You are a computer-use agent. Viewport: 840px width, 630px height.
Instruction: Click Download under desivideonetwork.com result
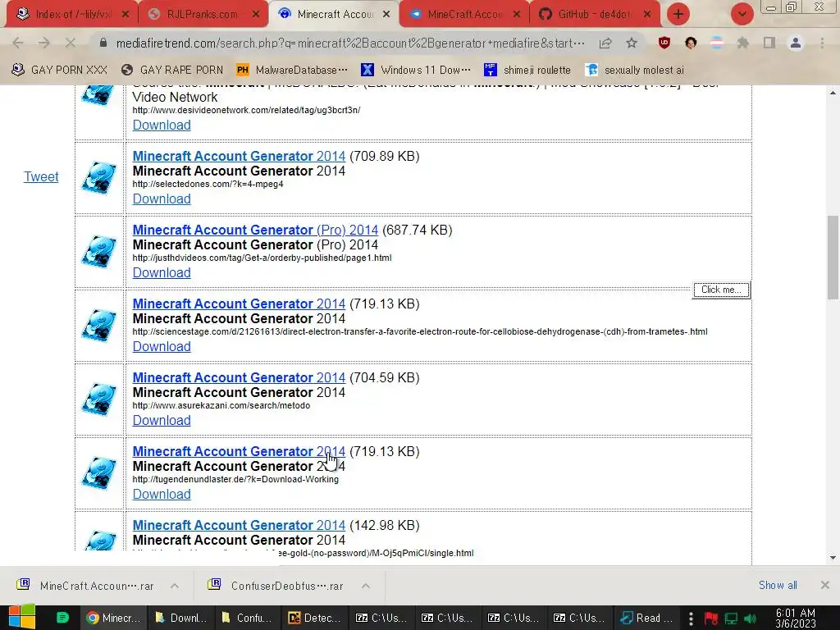pos(162,125)
